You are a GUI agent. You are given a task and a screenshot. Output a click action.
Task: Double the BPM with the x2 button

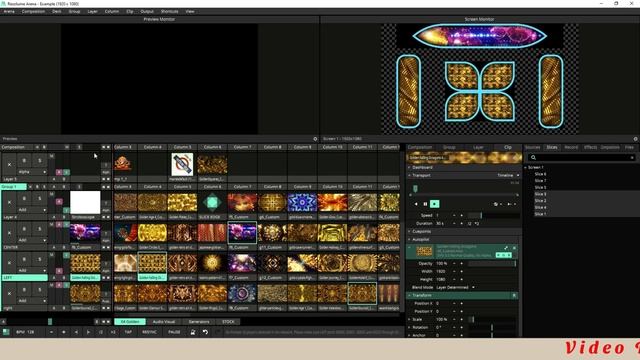113,332
